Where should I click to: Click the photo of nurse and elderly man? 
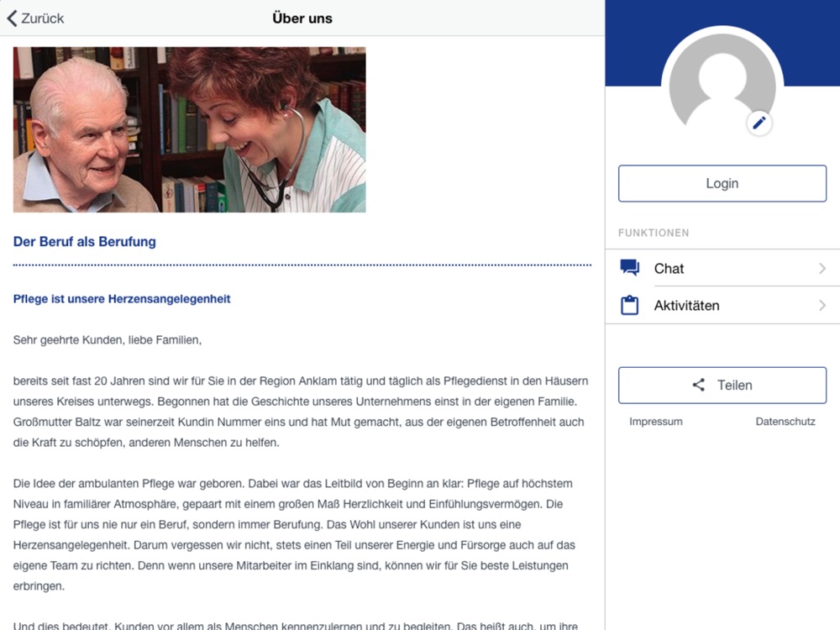coord(190,129)
